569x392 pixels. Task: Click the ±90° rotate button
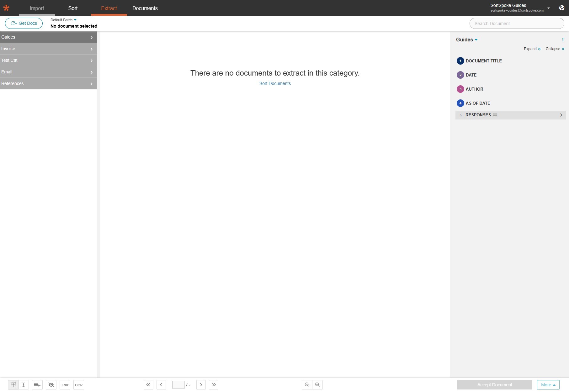[65, 385]
